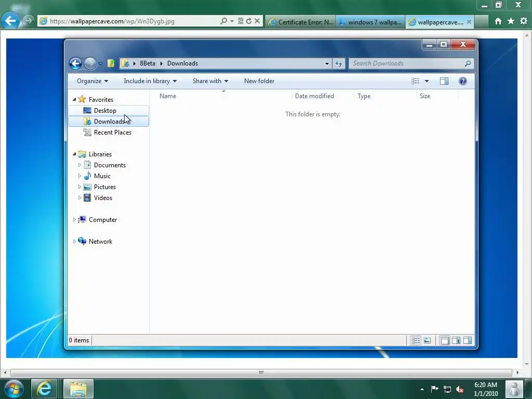Sort by Date modified column header
The width and height of the screenshot is (532, 399).
[x=323, y=96]
